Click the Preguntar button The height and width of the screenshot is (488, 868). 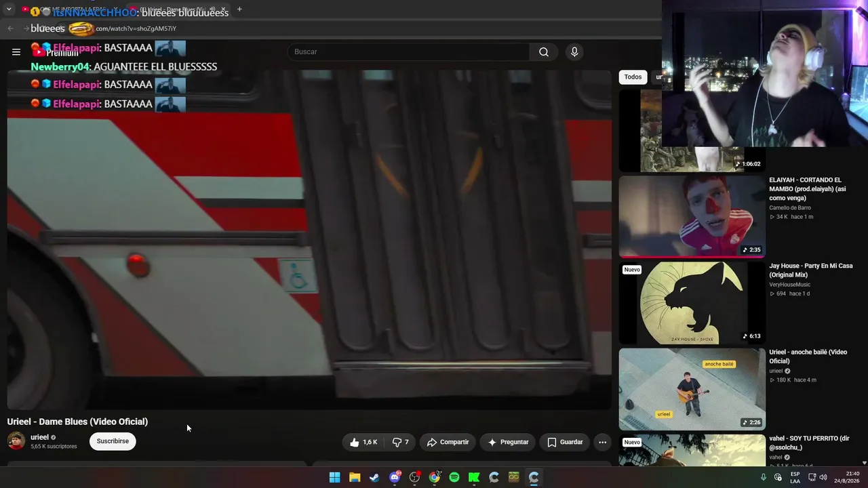click(507, 442)
